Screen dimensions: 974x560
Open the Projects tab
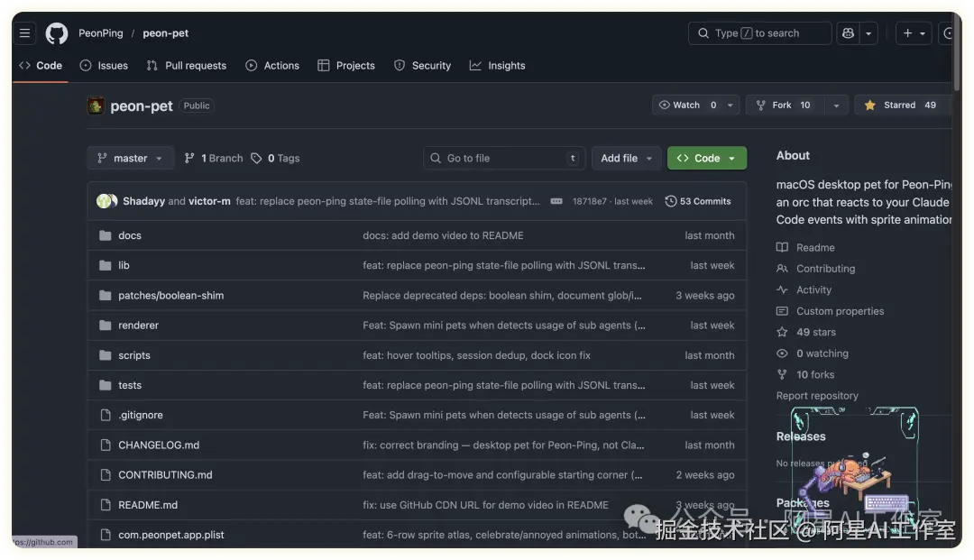coord(346,65)
